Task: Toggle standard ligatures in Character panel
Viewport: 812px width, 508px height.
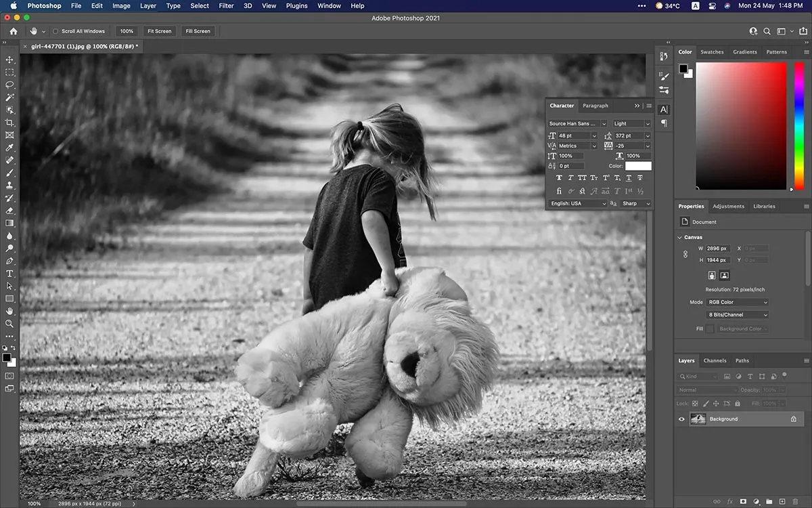Action: click(559, 192)
